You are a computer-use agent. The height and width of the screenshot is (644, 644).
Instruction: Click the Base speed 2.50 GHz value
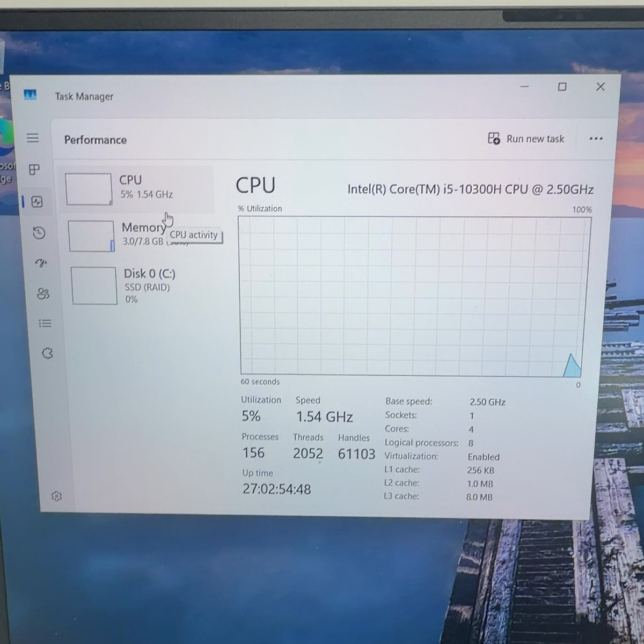click(487, 402)
